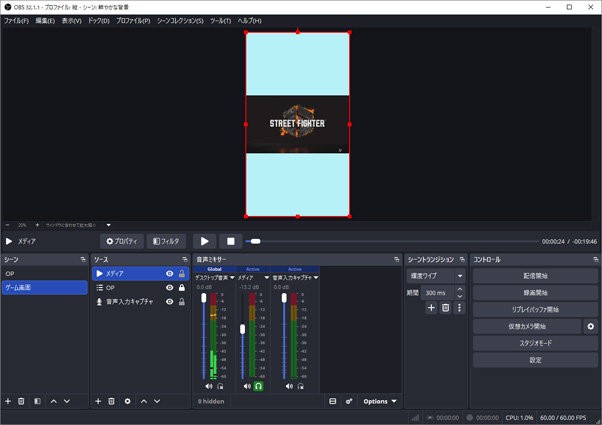Open the scene filters icon in the scenes panel

coord(37,401)
